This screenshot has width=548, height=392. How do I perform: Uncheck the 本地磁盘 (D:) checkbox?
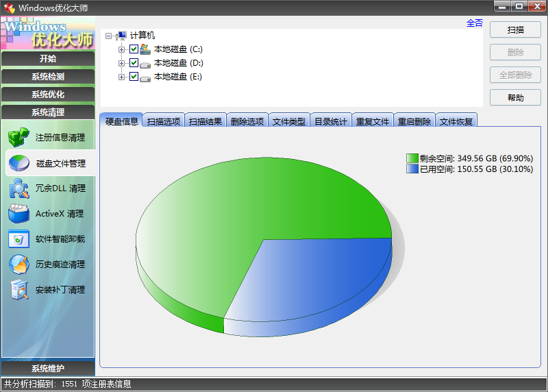click(134, 63)
